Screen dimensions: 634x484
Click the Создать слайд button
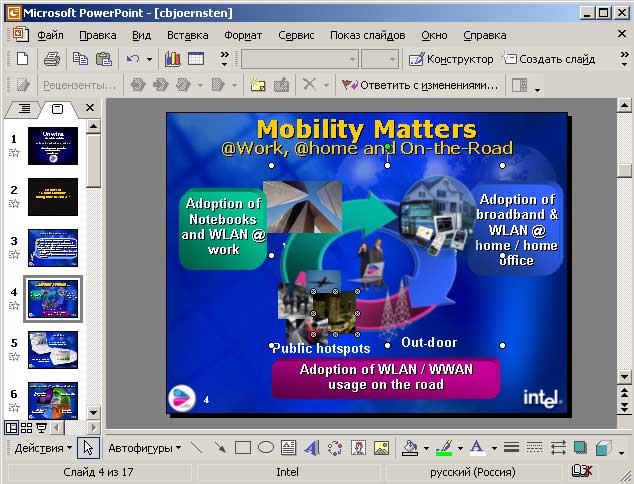click(x=549, y=59)
